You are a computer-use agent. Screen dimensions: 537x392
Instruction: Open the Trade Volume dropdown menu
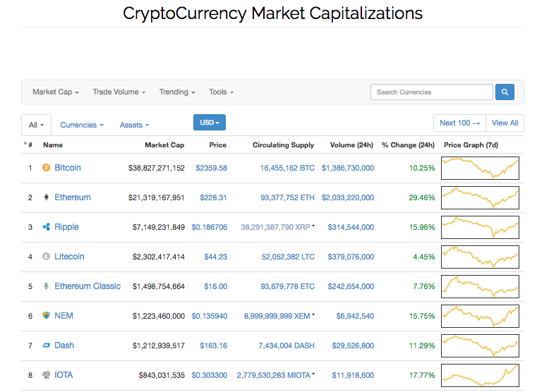(x=119, y=92)
